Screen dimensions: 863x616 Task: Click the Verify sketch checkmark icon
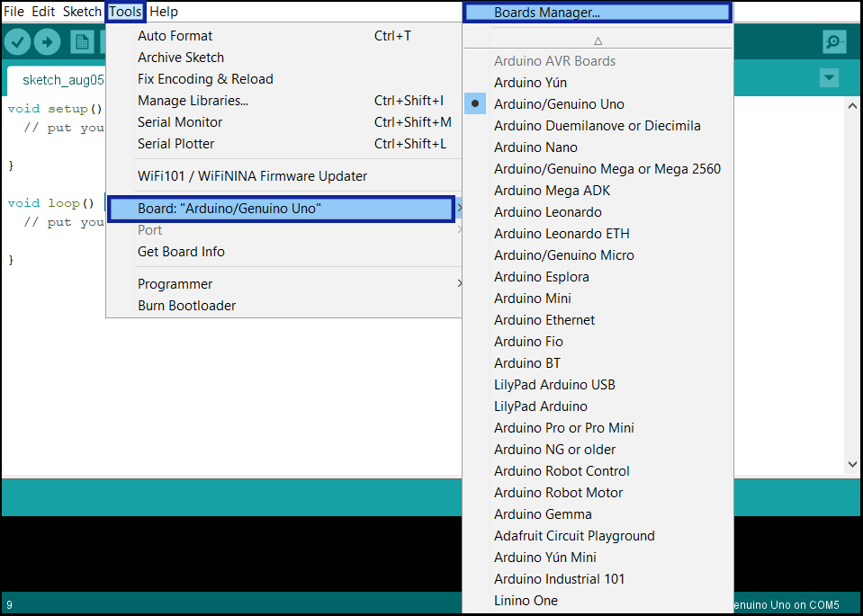click(18, 42)
